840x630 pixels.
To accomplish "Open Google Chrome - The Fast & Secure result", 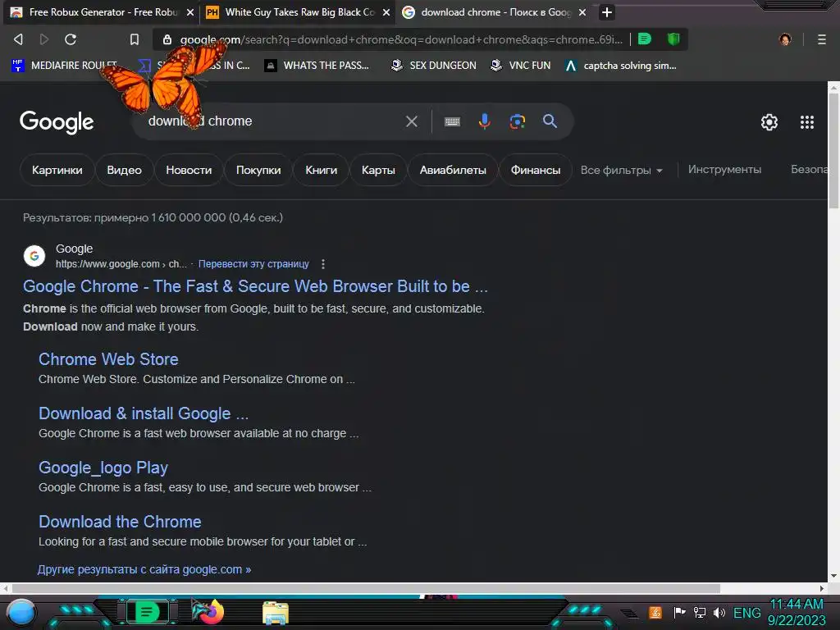I will pos(256,286).
